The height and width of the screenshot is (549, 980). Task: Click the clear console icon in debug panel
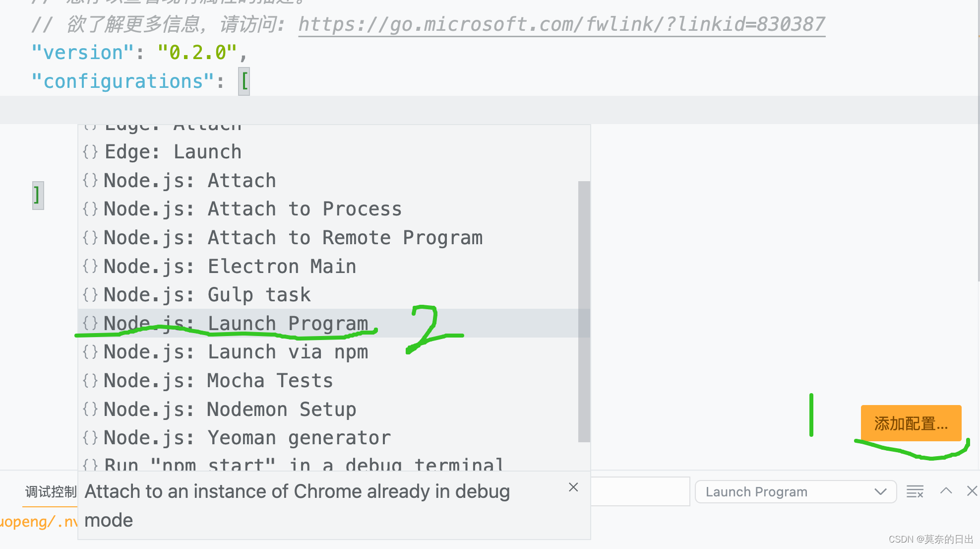(x=915, y=491)
